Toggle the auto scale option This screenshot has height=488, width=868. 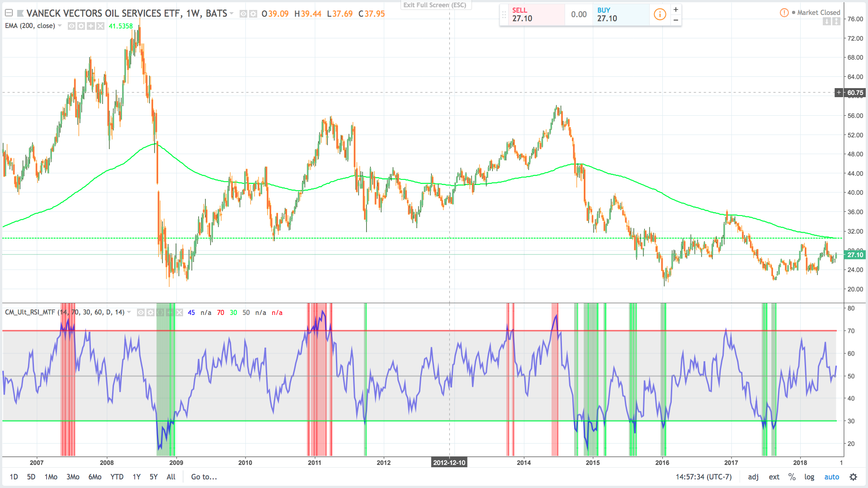[831, 477]
